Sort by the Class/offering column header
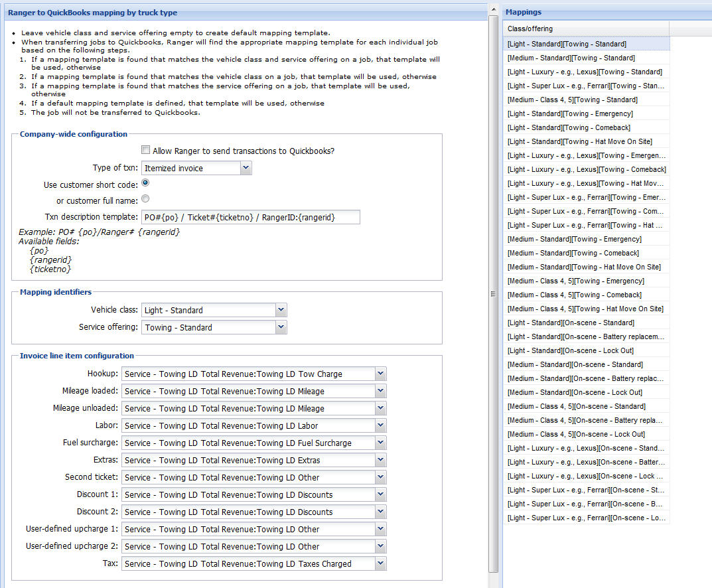Viewport: 712px width, 588px height. pyautogui.click(x=586, y=29)
